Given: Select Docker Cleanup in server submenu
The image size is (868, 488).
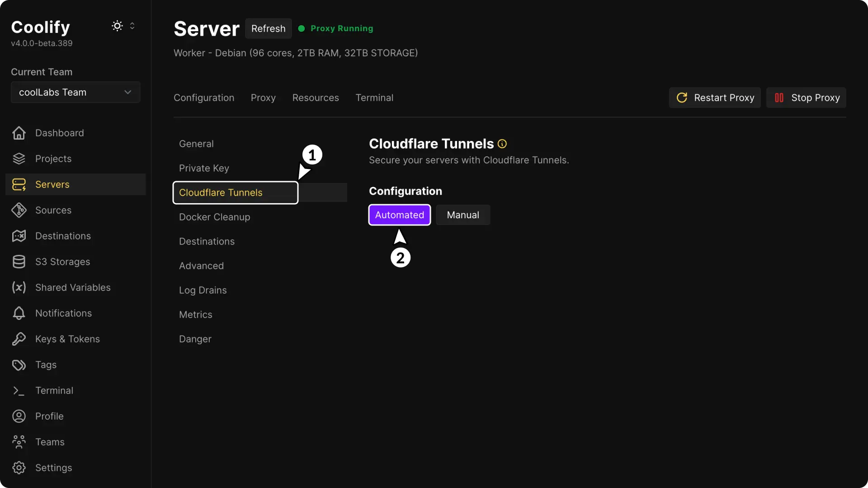Looking at the screenshot, I should click(x=214, y=217).
